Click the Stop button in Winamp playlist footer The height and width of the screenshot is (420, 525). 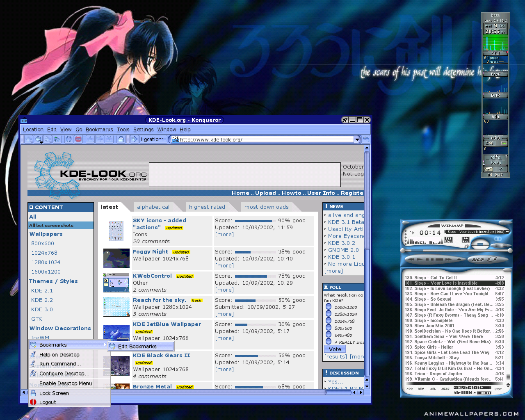coord(467,393)
